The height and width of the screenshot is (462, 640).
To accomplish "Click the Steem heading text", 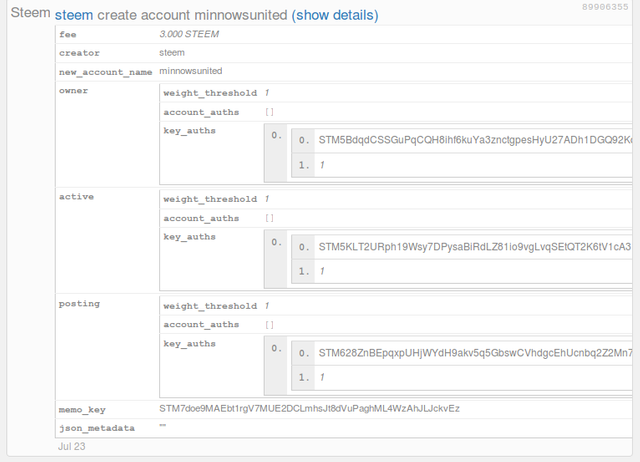I will [x=31, y=13].
